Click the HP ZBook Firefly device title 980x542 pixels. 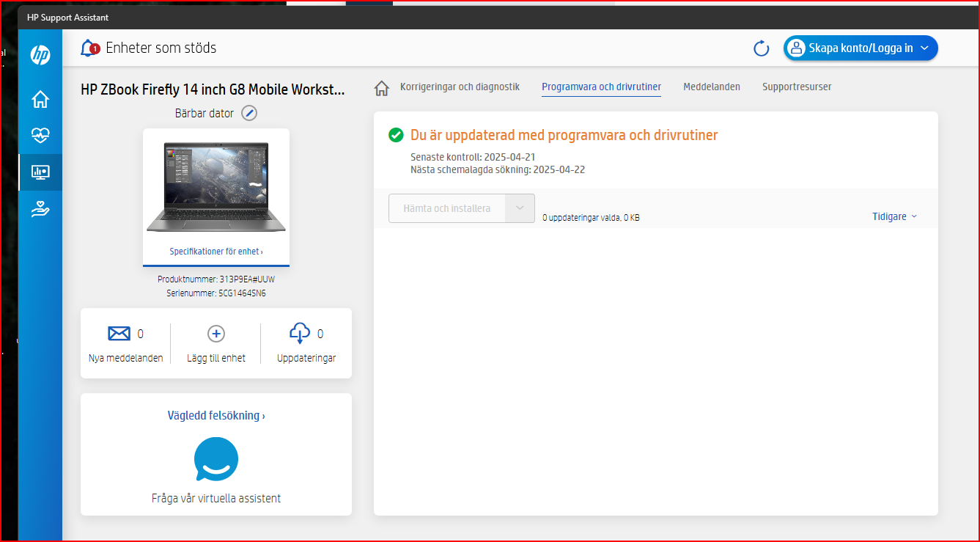click(x=213, y=89)
